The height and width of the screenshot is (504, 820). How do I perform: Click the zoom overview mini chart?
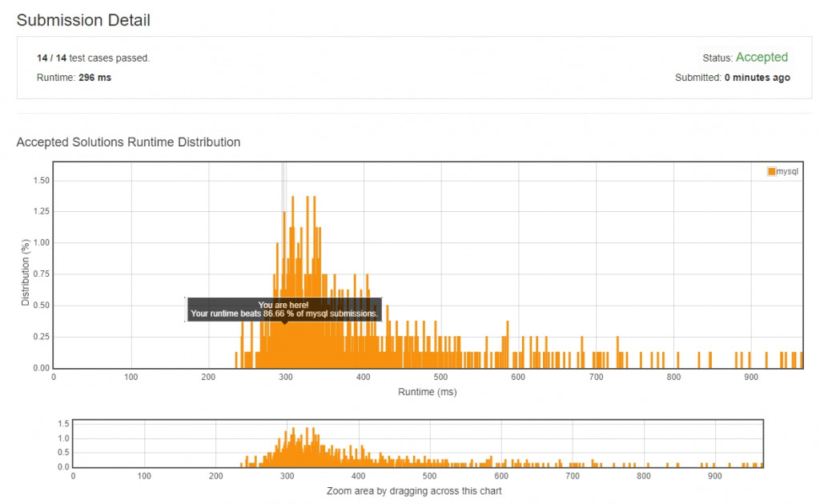418,443
